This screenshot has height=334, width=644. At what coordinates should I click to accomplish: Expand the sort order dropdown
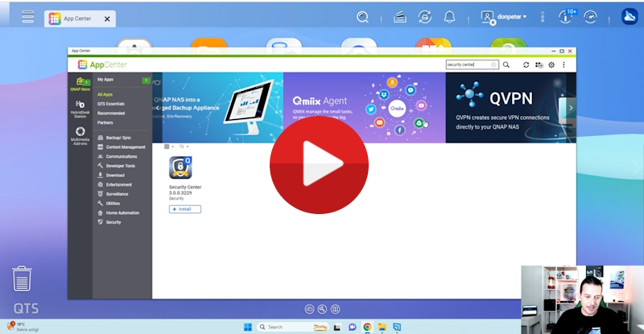click(x=184, y=146)
